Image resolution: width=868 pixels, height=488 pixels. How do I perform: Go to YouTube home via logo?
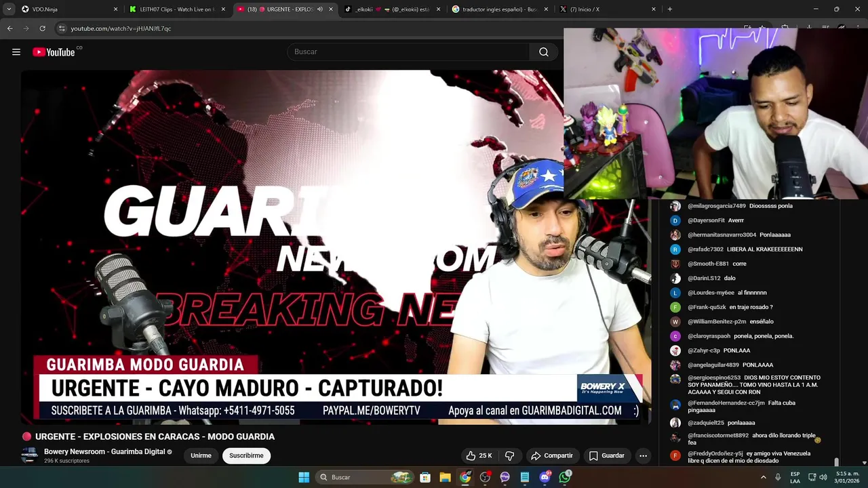[54, 52]
